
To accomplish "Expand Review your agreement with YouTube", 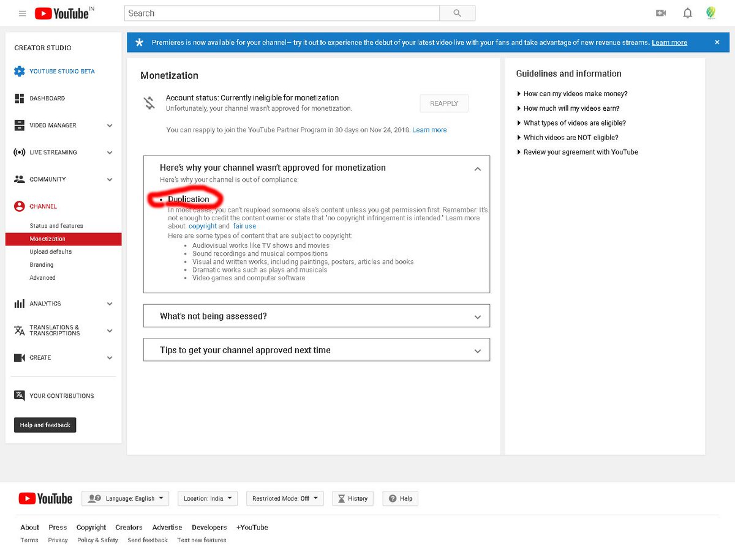I will tap(578, 152).
